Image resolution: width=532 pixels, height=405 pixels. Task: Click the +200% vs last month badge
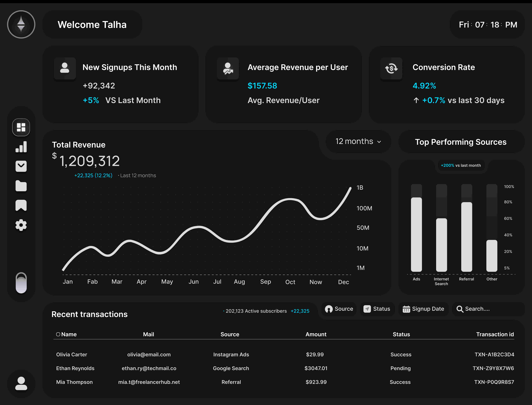(x=461, y=165)
